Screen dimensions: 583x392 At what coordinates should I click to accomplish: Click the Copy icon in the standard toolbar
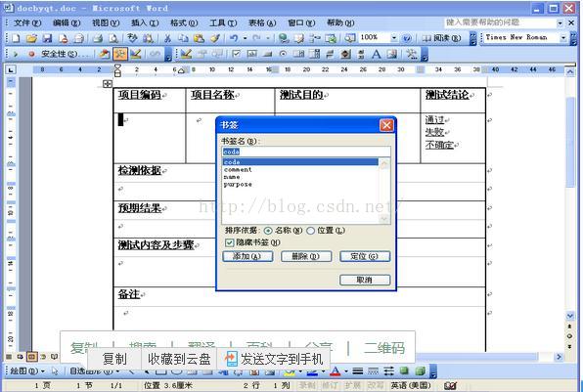183,38
